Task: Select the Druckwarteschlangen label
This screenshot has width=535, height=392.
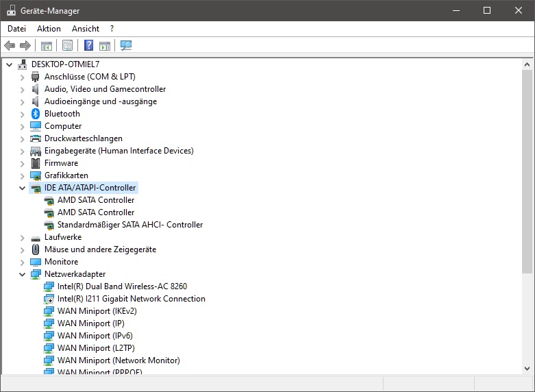Action: click(84, 138)
